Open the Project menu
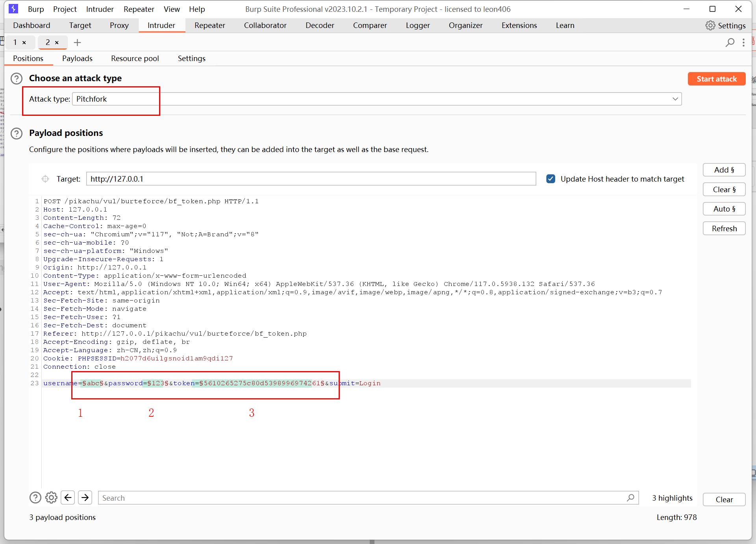Viewport: 756px width, 544px height. [65, 9]
